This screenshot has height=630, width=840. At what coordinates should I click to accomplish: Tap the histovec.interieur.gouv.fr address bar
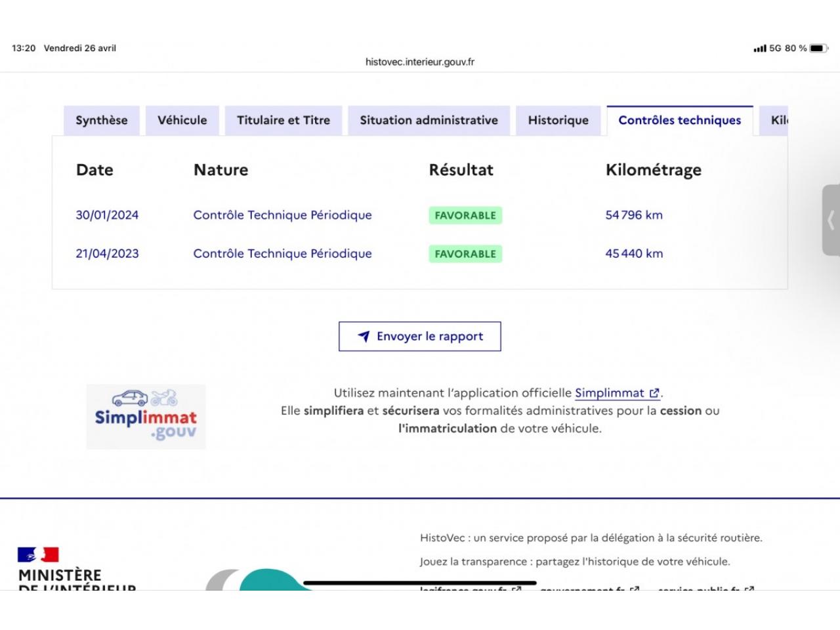420,62
